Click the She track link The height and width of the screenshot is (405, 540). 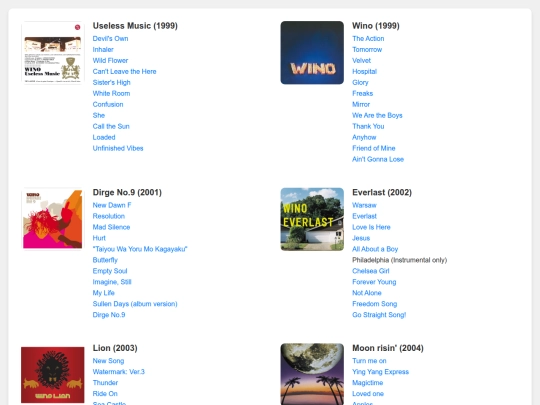click(x=98, y=115)
